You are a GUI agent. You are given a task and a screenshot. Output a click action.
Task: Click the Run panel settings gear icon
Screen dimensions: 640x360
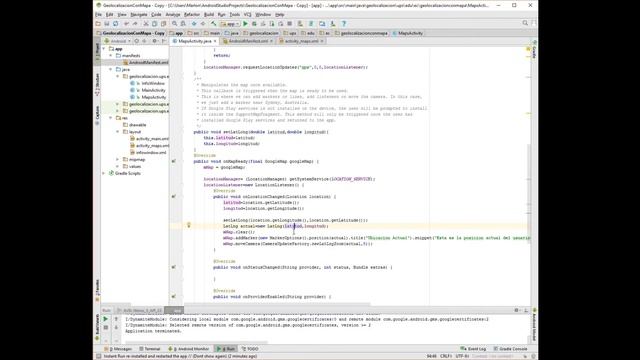pos(516,310)
